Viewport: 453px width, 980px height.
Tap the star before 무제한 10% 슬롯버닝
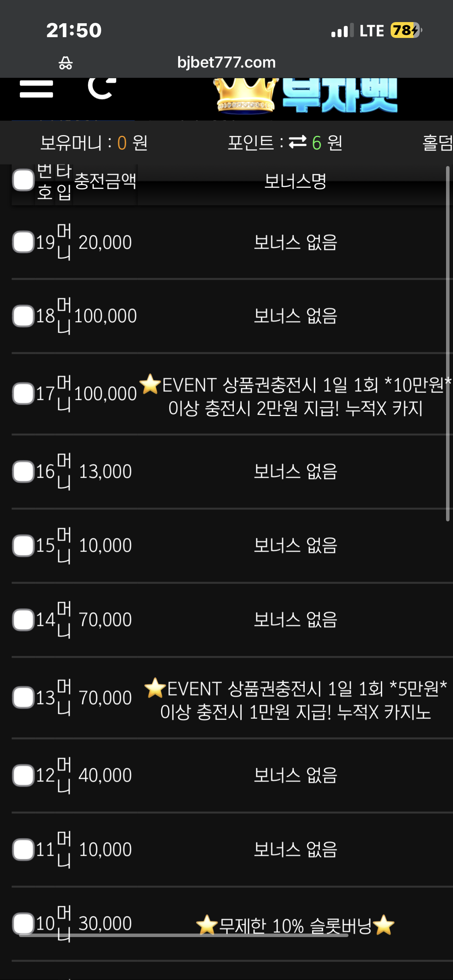pyautogui.click(x=207, y=925)
